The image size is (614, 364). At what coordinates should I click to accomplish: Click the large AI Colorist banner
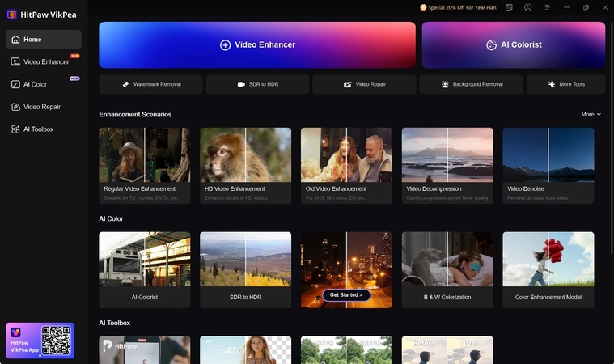click(x=514, y=45)
